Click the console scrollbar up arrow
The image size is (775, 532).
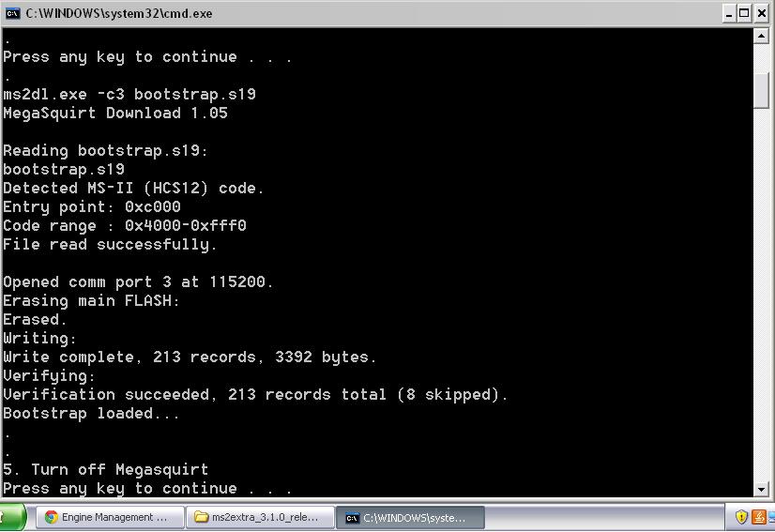coord(762,37)
